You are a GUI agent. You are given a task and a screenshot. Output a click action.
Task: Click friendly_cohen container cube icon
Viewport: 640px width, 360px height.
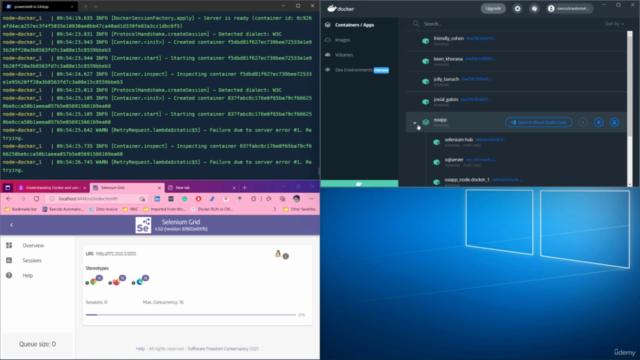[425, 41]
